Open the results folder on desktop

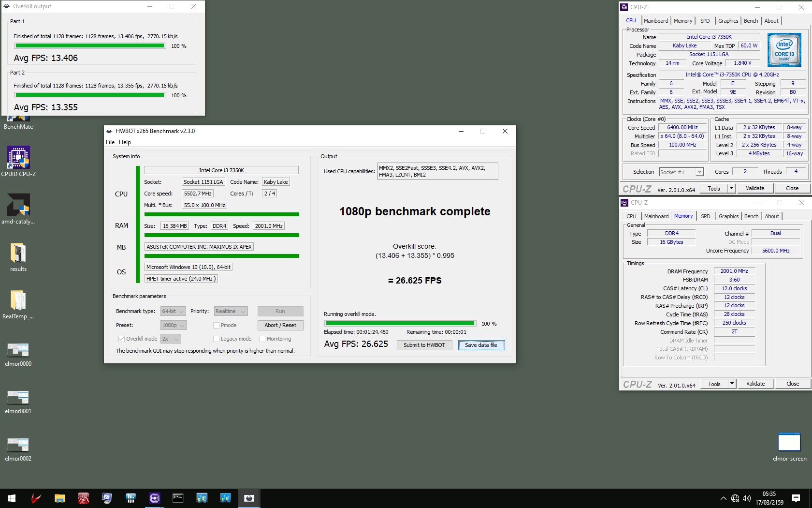pyautogui.click(x=18, y=256)
